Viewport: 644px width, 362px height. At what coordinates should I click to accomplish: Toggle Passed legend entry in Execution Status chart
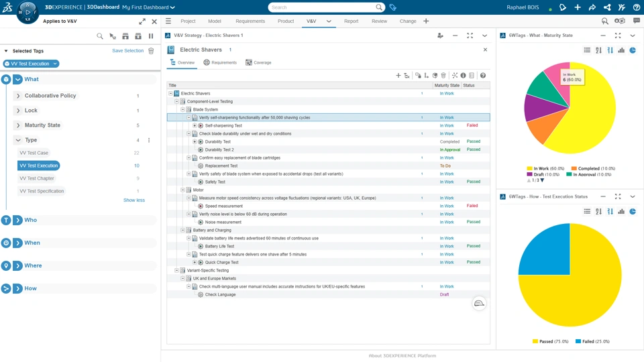click(x=550, y=341)
